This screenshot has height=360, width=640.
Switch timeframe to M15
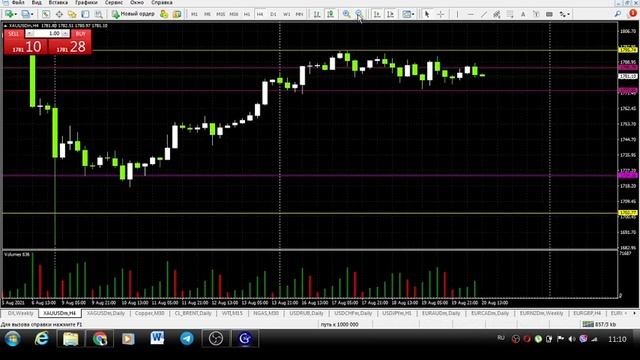[220, 14]
